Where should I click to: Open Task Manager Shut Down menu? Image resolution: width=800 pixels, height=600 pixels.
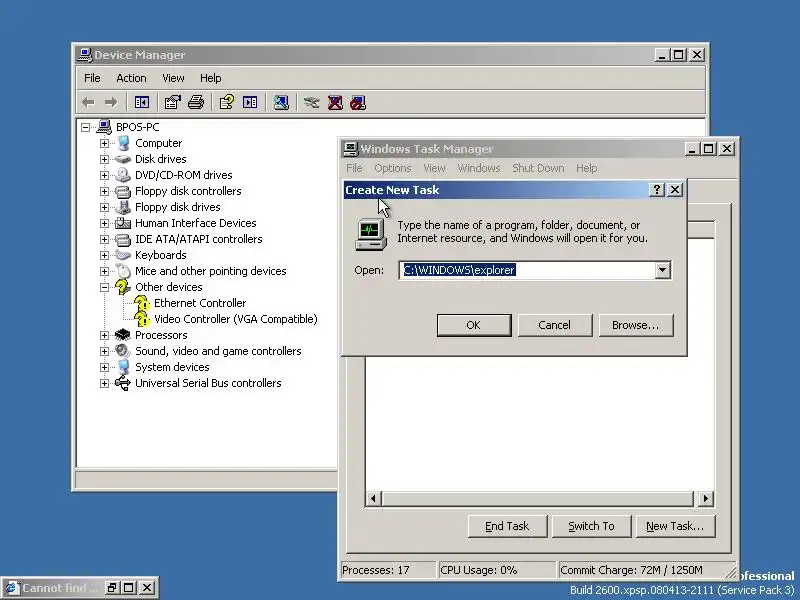pos(538,168)
